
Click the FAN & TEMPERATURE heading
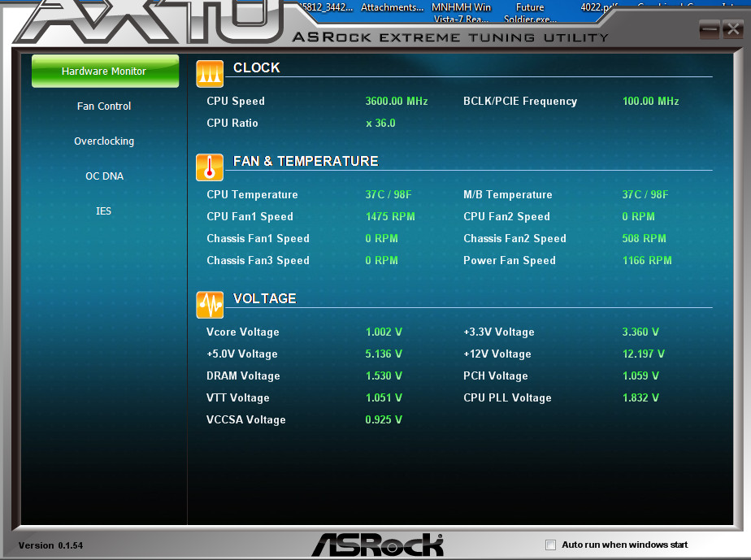coord(306,161)
